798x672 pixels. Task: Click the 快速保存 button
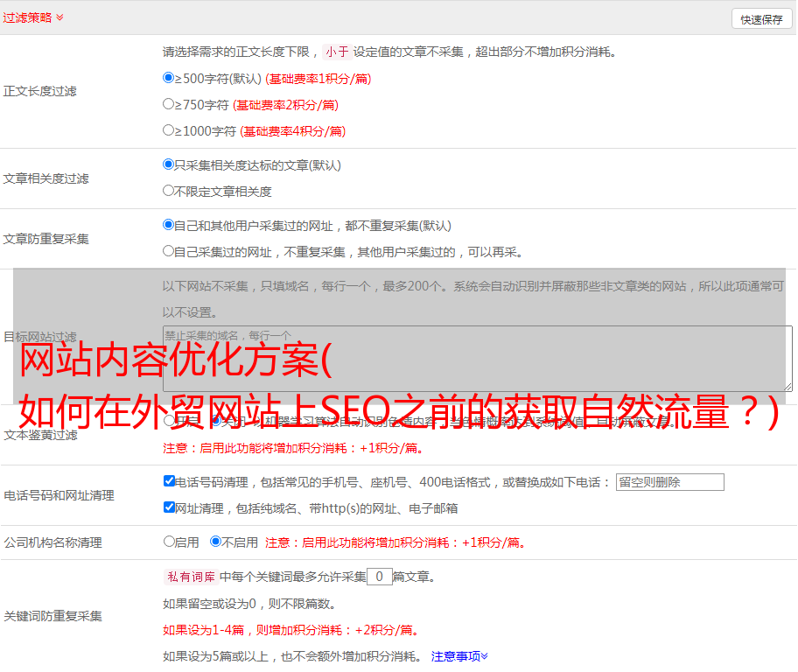(x=761, y=19)
